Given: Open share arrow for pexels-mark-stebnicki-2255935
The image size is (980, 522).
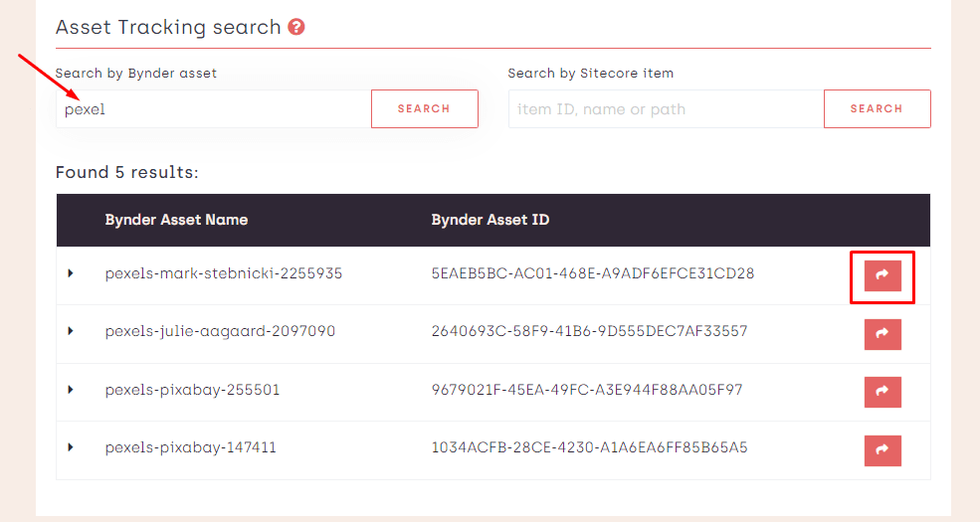Looking at the screenshot, I should click(x=882, y=275).
